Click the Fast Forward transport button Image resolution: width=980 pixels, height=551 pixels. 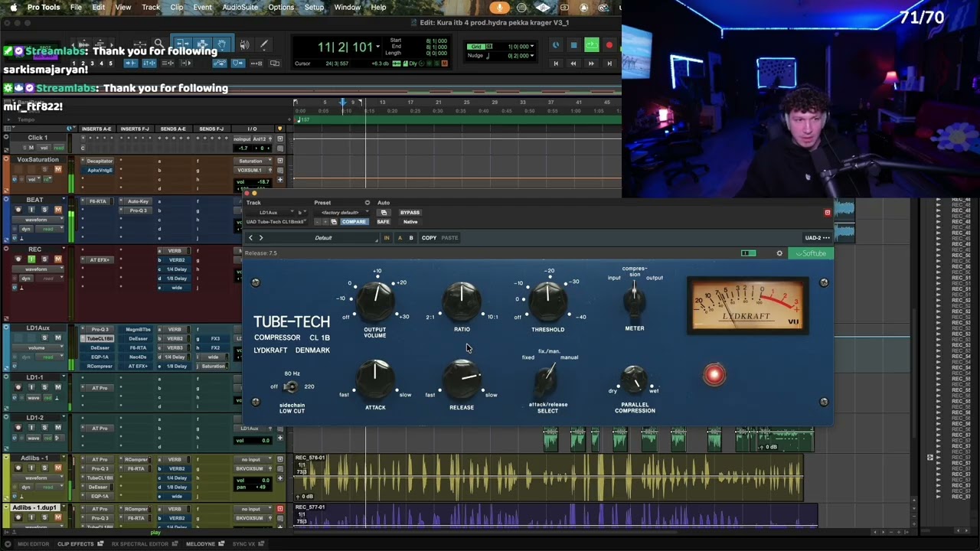point(592,64)
